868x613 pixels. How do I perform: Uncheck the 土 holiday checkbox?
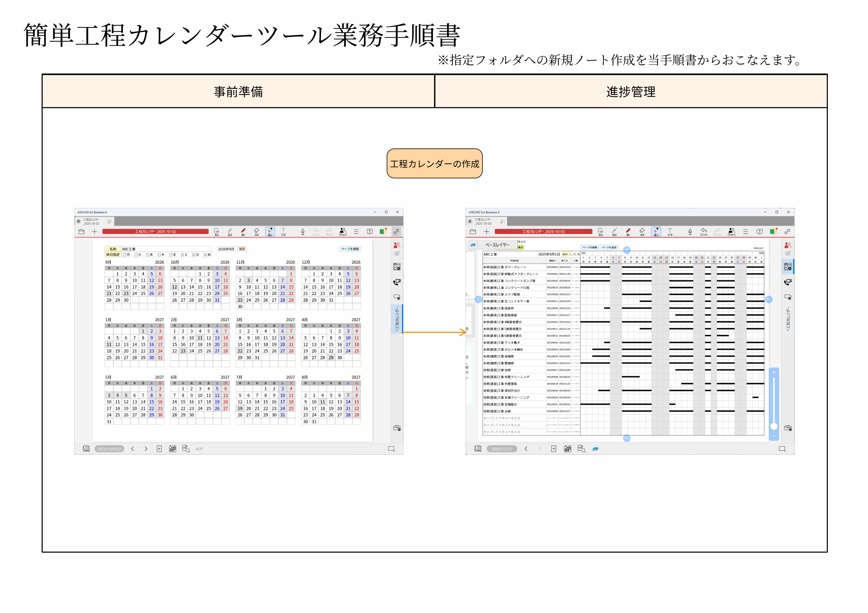click(182, 255)
